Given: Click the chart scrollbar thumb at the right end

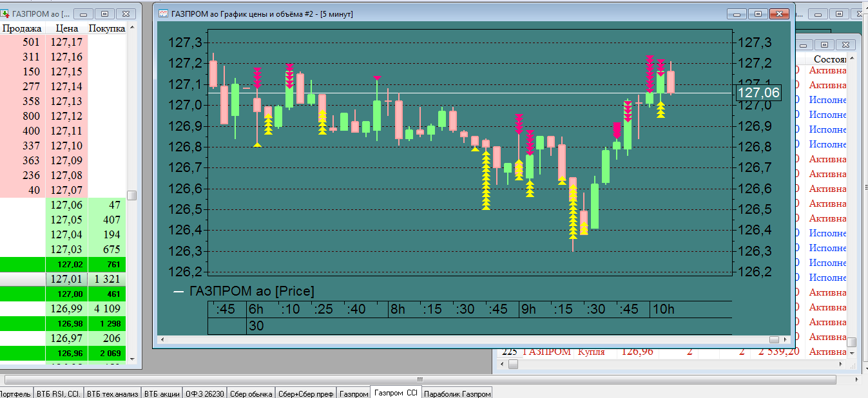Looking at the screenshot, I should point(775,339).
